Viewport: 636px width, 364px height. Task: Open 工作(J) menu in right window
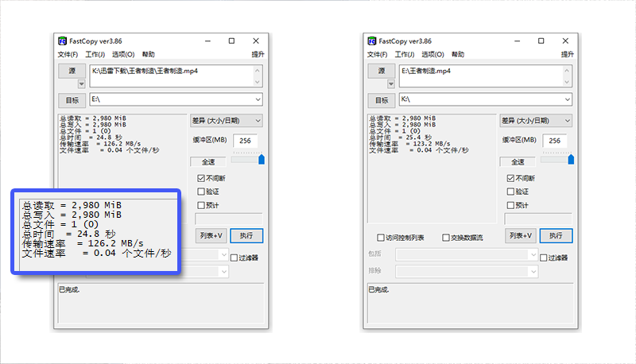tap(405, 54)
